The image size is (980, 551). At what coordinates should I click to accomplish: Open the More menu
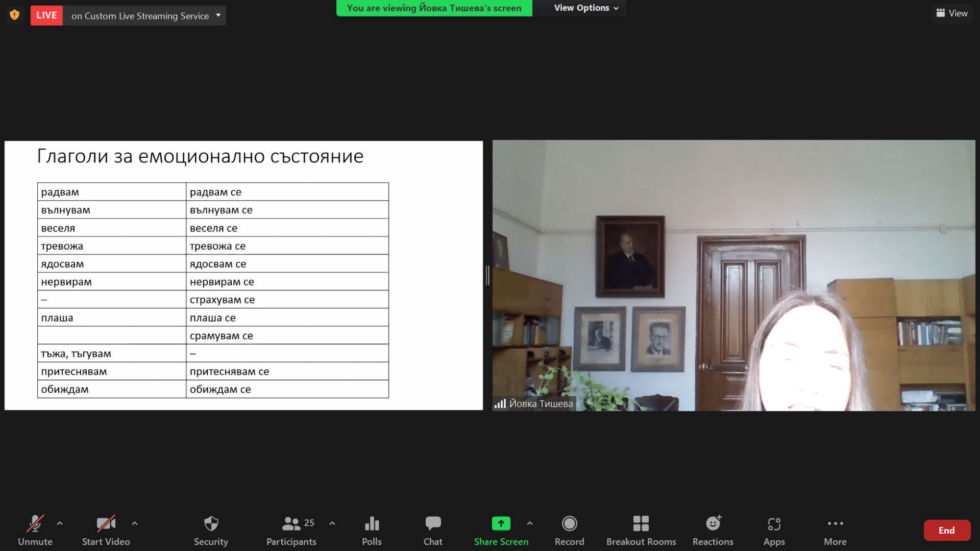835,524
